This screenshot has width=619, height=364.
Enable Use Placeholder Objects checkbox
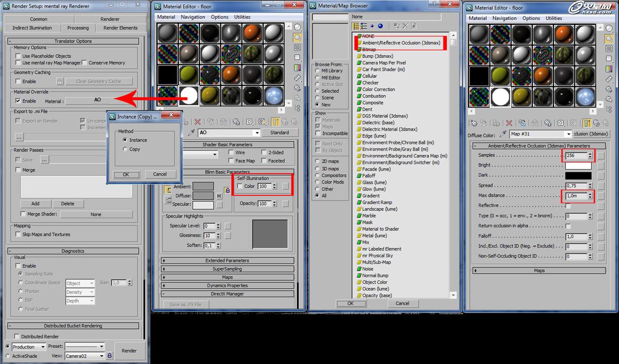click(19, 56)
